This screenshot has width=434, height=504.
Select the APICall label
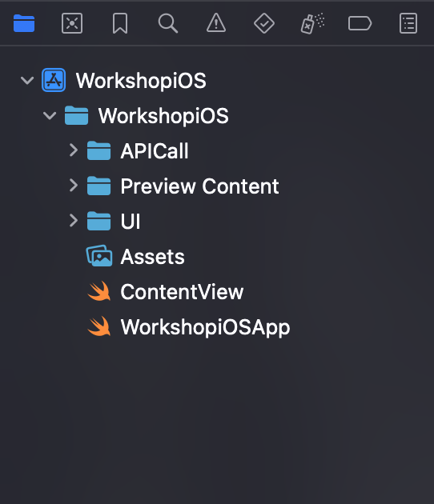(x=155, y=150)
